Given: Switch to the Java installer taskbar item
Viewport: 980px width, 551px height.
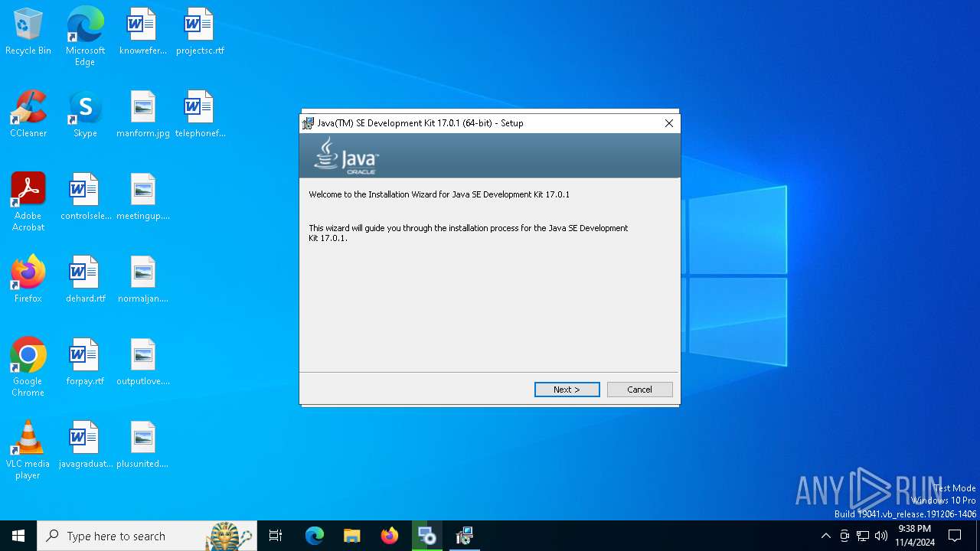Looking at the screenshot, I should [x=465, y=536].
